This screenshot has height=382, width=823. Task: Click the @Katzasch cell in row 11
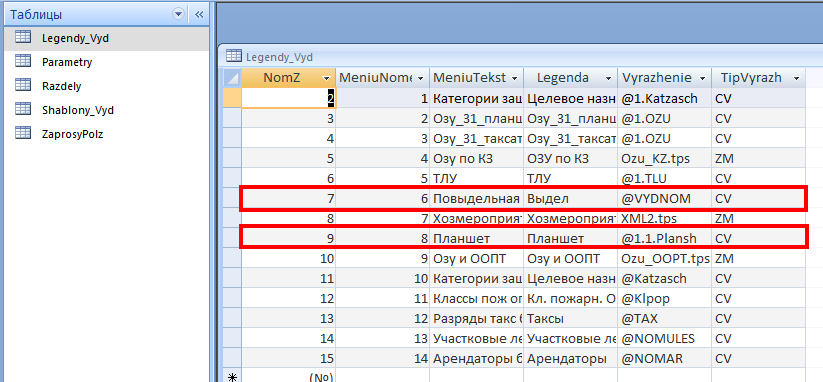point(664,279)
